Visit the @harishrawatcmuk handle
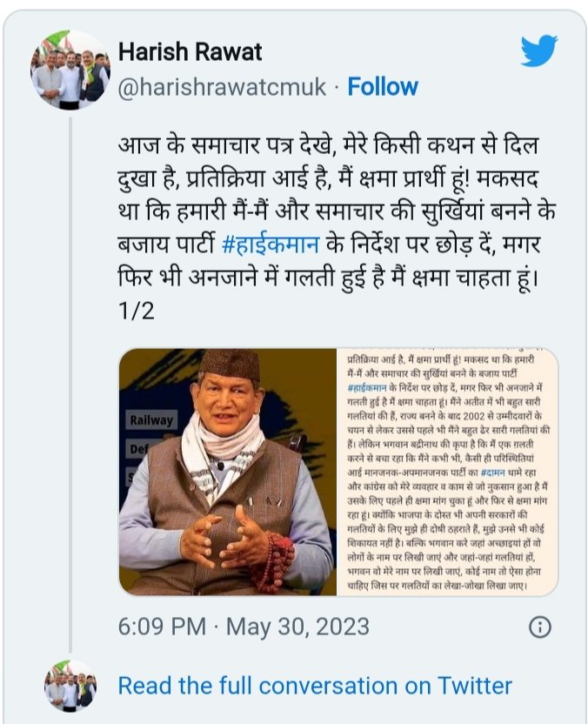Viewport: 588px width, 724px height. click(x=221, y=87)
